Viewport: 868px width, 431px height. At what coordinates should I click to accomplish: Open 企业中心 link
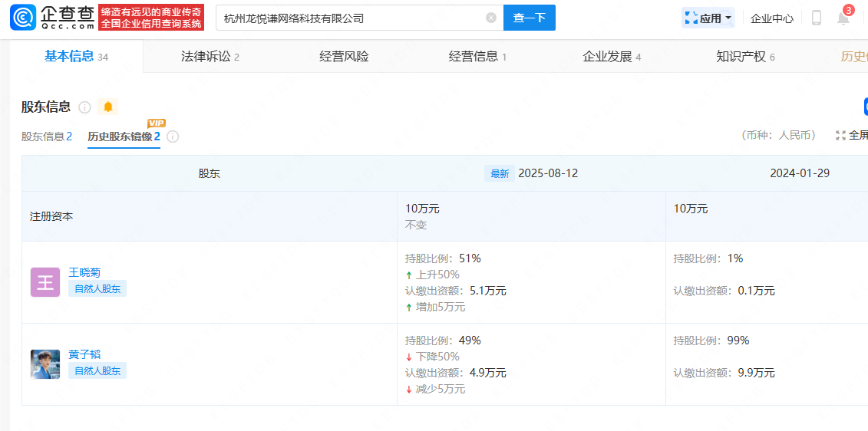772,18
